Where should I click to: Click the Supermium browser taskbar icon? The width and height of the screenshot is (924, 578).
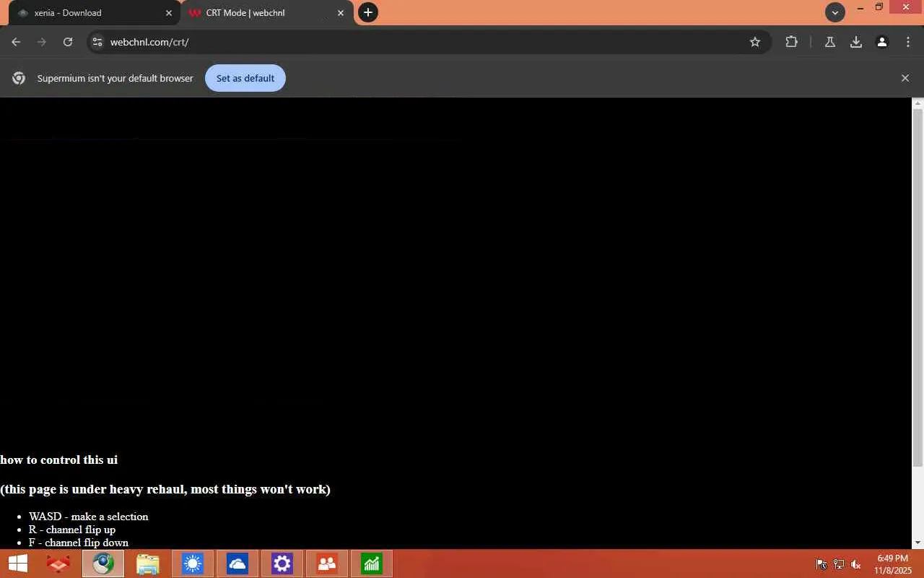click(x=103, y=564)
